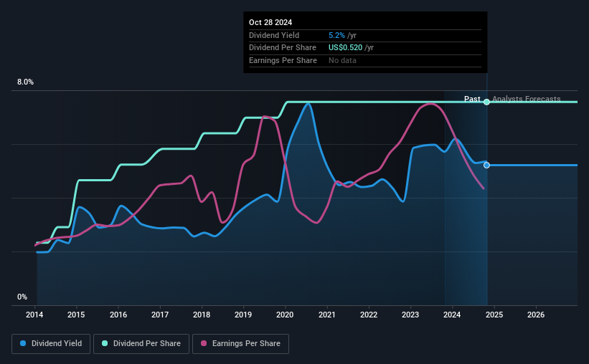
Task: Toggle the Earnings Per Share legend button
Action: (240, 344)
